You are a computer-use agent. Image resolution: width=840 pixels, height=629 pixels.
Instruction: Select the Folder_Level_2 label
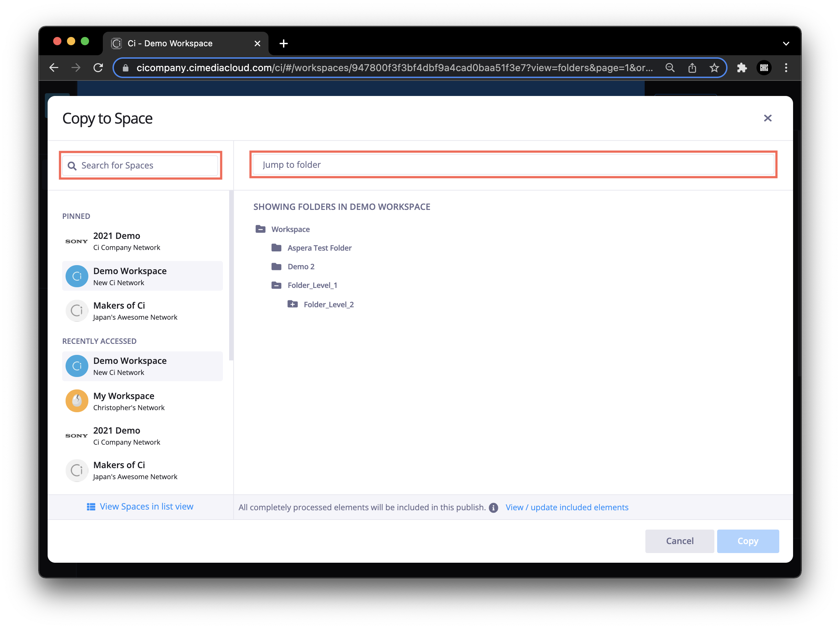click(329, 304)
